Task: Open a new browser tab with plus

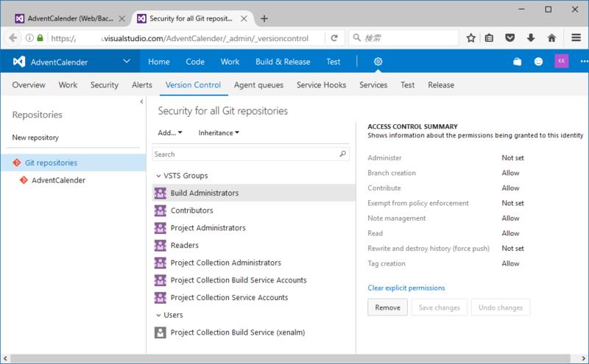Action: (x=264, y=19)
